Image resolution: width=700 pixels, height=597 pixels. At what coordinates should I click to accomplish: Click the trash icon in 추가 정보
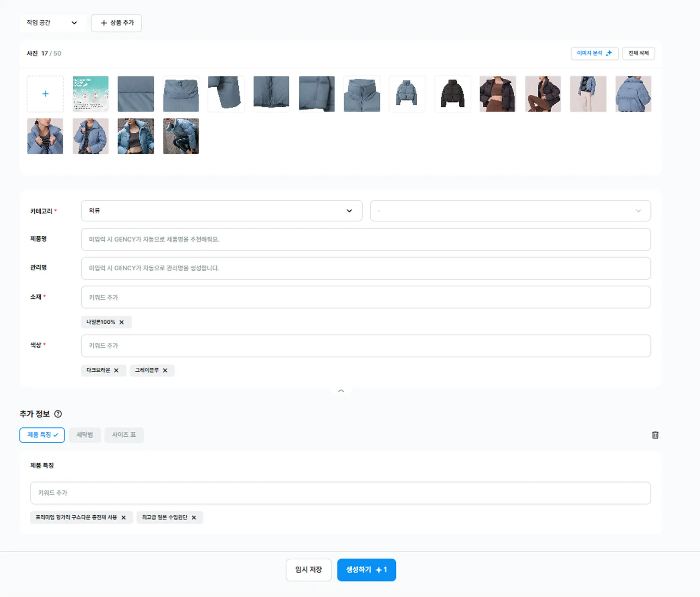pos(655,435)
